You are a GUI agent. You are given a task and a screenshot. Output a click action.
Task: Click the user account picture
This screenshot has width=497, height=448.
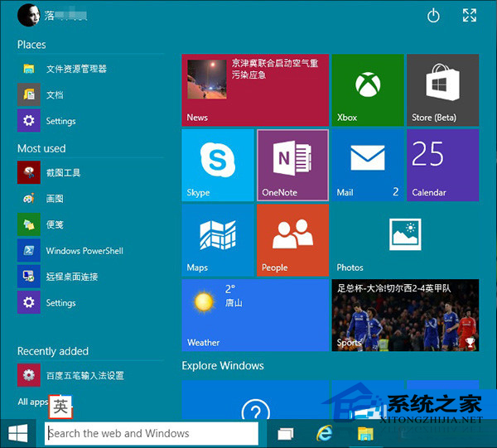pyautogui.click(x=29, y=15)
